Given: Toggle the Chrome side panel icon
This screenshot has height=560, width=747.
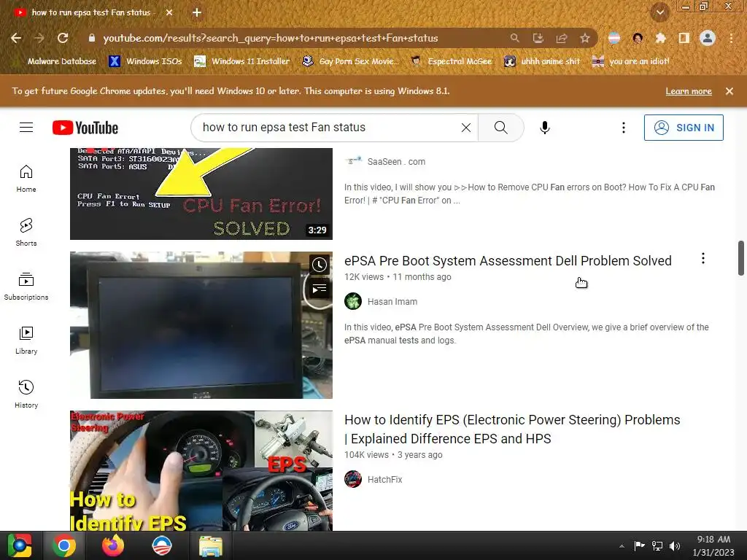Looking at the screenshot, I should [684, 38].
